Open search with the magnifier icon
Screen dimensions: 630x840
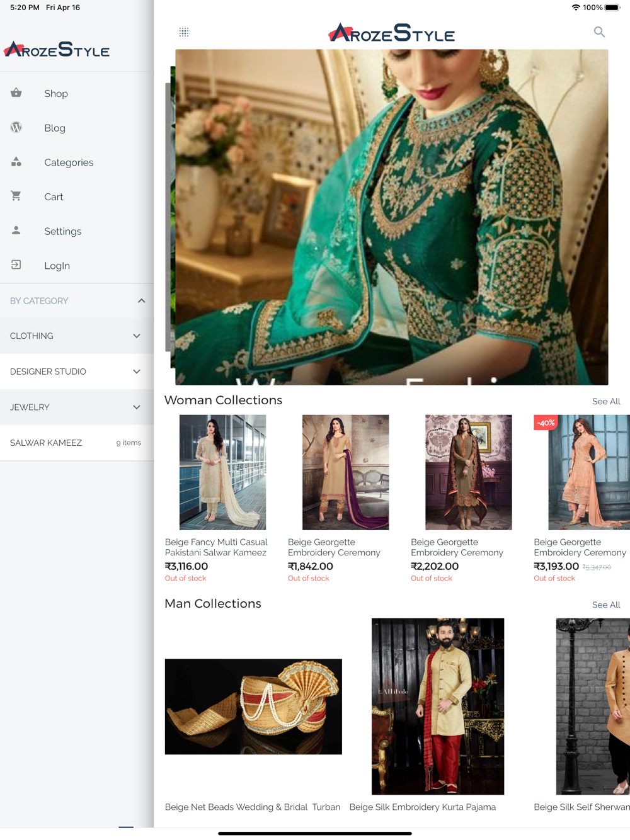[599, 31]
